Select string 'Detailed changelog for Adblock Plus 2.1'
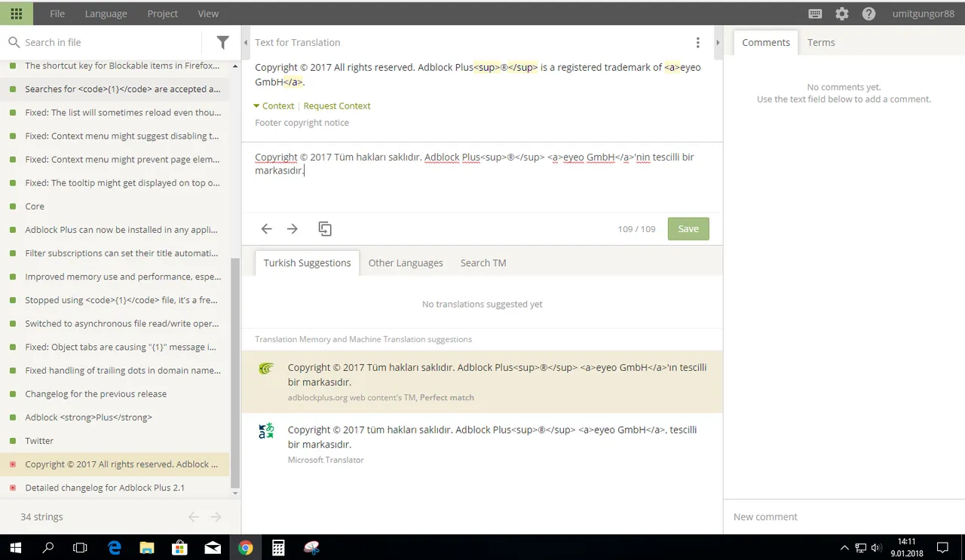965x560 pixels. point(115,487)
